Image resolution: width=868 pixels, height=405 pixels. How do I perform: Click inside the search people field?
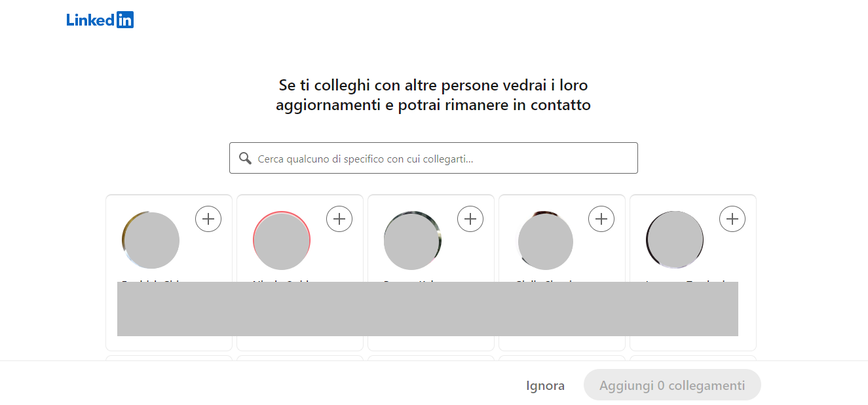[x=432, y=158]
